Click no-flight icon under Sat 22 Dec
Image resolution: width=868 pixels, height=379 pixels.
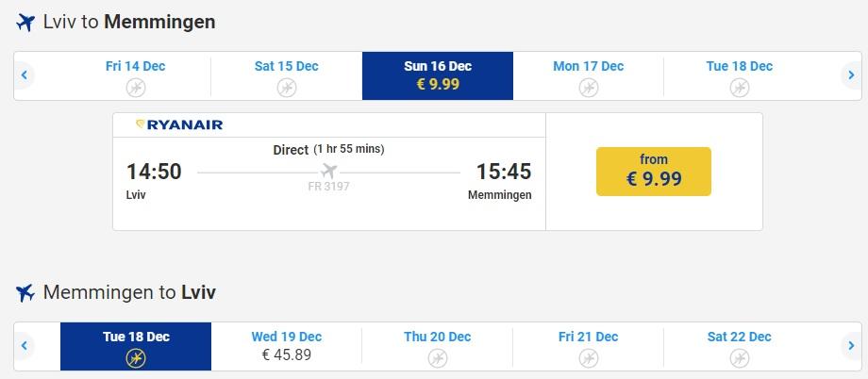pos(740,358)
